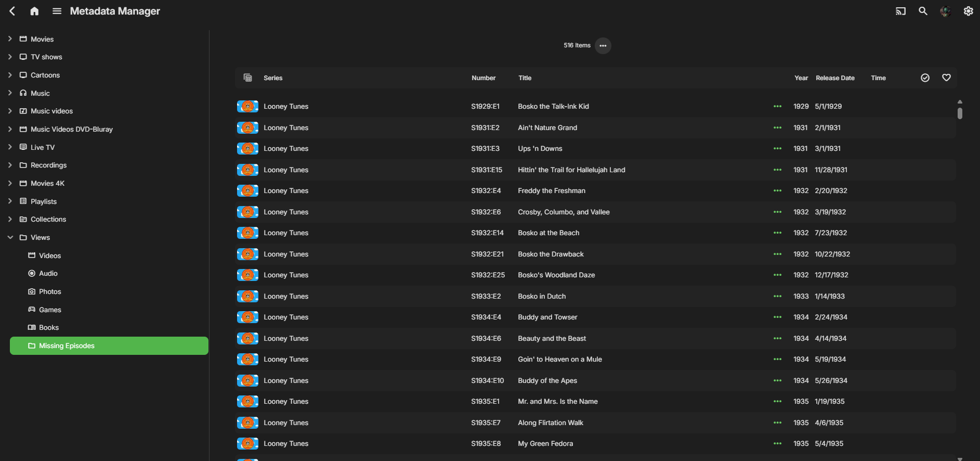This screenshot has height=461, width=980.
Task: Click the favorite heart column header
Action: click(x=946, y=78)
